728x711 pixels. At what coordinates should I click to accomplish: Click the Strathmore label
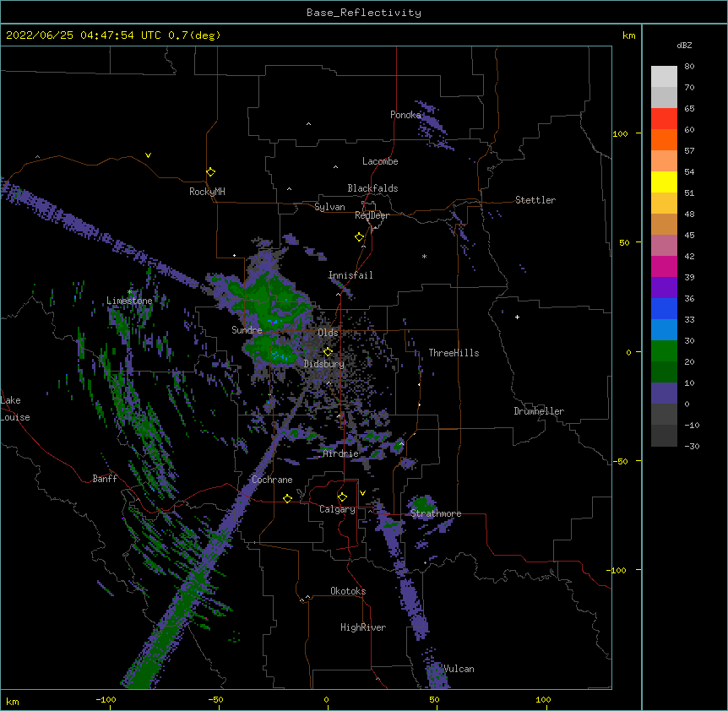click(436, 513)
